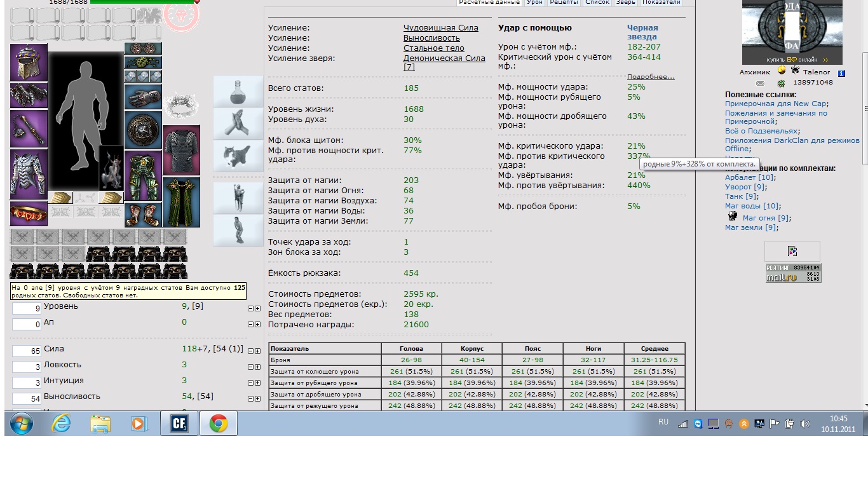
Task: Select the earrings equipment slot
Action: [x=143, y=49]
